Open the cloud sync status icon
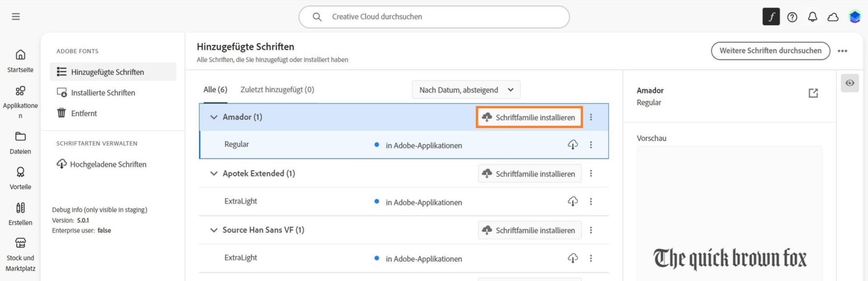This screenshot has width=868, height=281. point(833,17)
